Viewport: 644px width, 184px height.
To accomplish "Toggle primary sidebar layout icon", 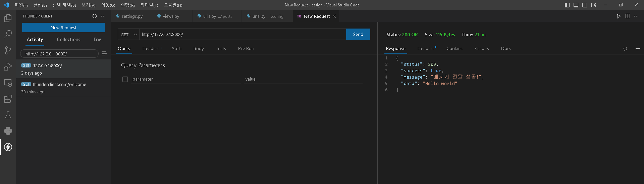I will tap(567, 5).
